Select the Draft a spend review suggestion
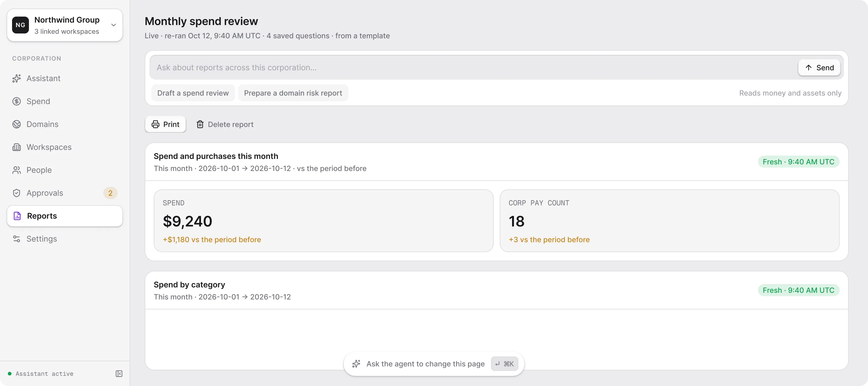Image resolution: width=868 pixels, height=386 pixels. [x=193, y=93]
